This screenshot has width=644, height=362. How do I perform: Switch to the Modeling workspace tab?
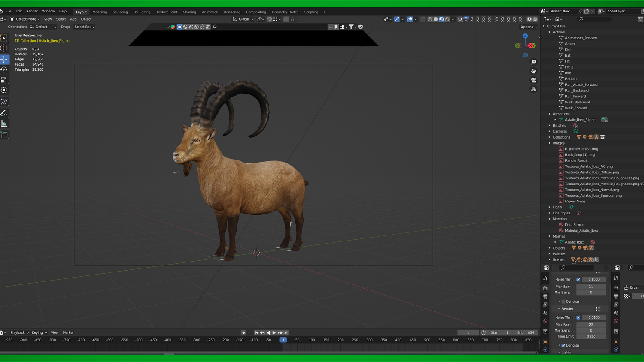100,12
